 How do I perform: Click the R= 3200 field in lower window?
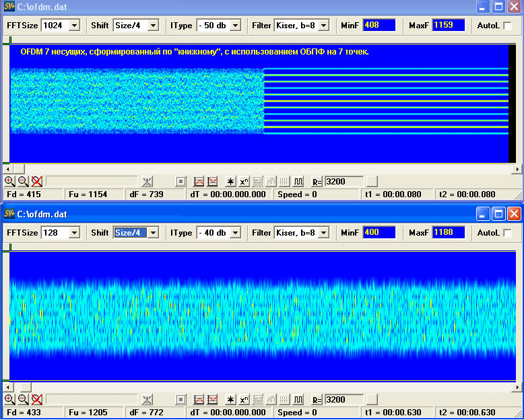pyautogui.click(x=344, y=399)
